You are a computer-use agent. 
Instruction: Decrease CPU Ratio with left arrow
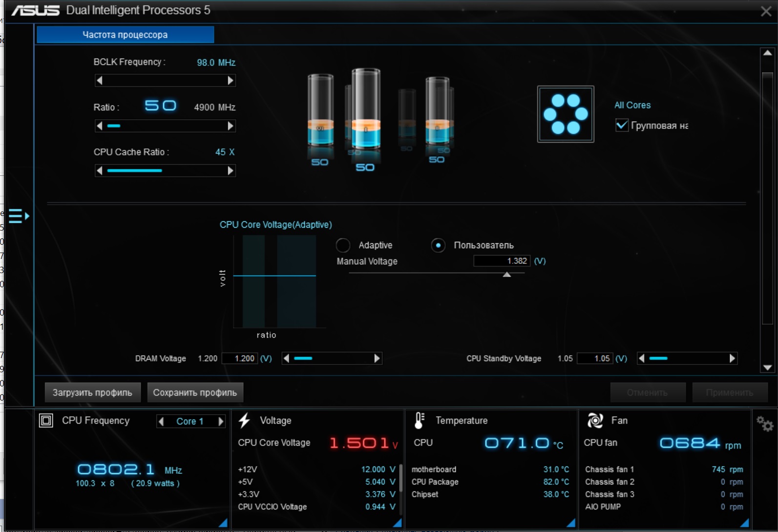(100, 126)
